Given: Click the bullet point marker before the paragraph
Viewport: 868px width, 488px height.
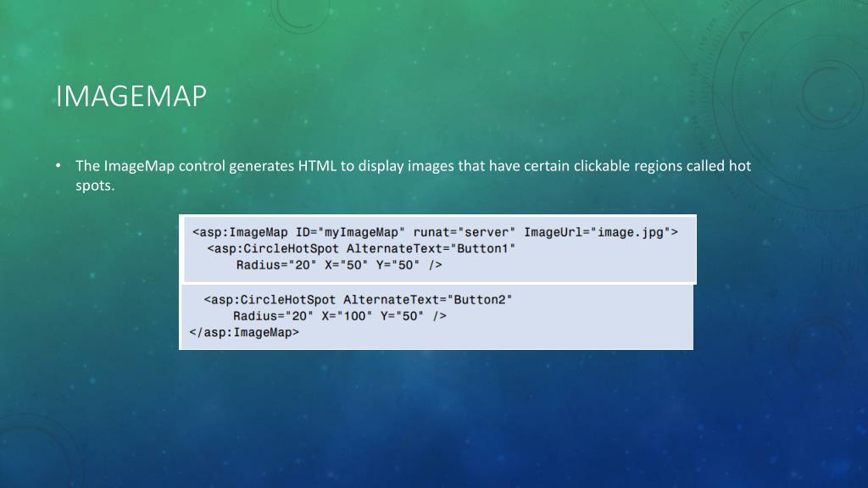Looking at the screenshot, I should point(58,165).
